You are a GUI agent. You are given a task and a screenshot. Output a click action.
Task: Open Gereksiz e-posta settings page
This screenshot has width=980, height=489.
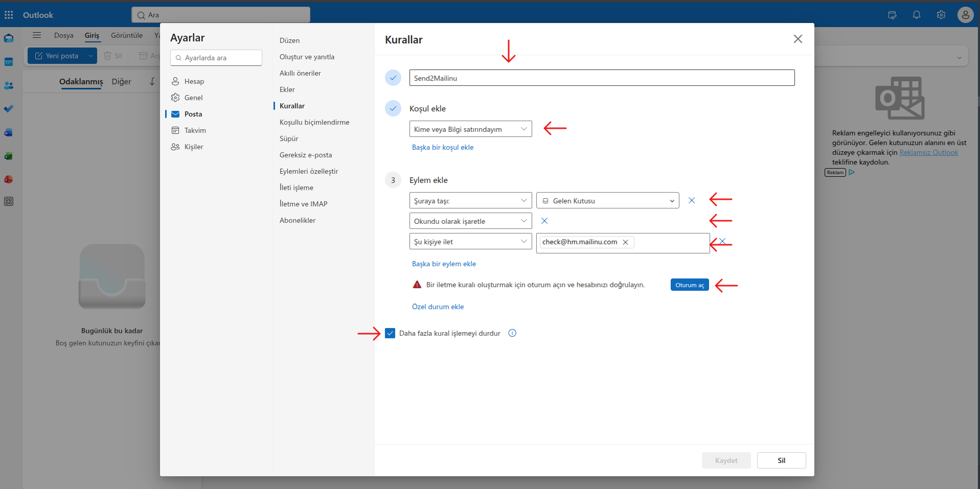[306, 155]
